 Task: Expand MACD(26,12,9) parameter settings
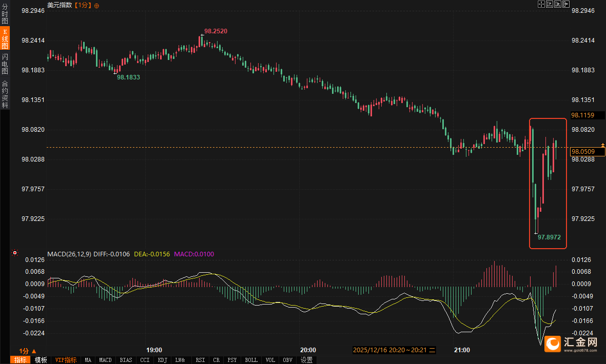pos(69,254)
